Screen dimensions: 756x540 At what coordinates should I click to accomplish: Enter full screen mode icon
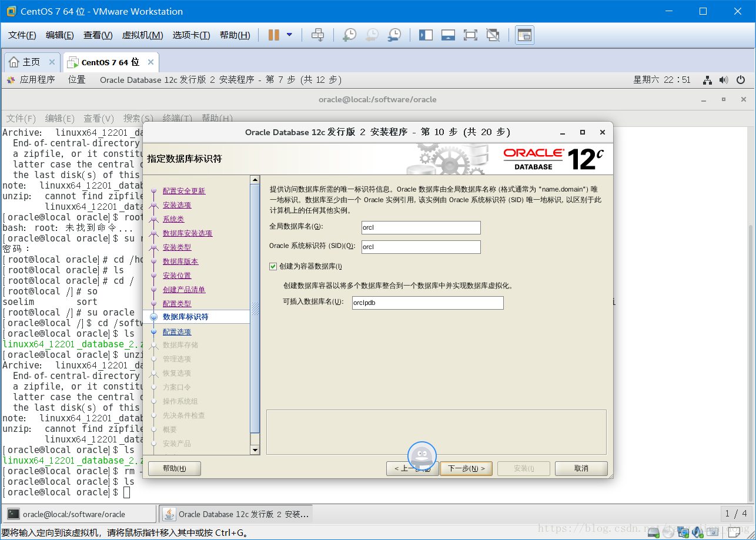click(470, 35)
